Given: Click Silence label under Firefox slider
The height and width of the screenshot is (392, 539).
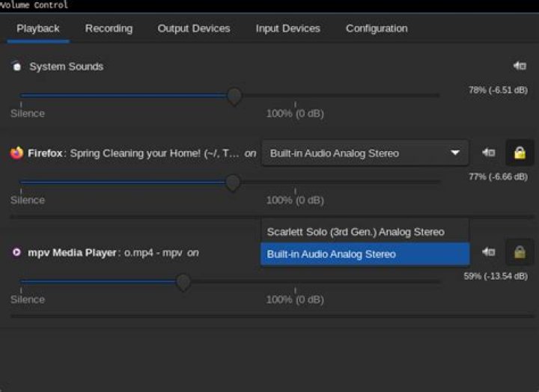Looking at the screenshot, I should [x=28, y=200].
